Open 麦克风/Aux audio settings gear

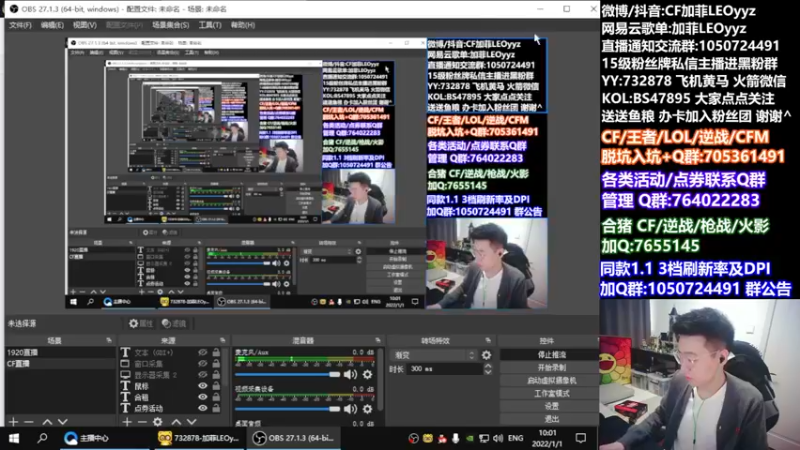tap(367, 374)
